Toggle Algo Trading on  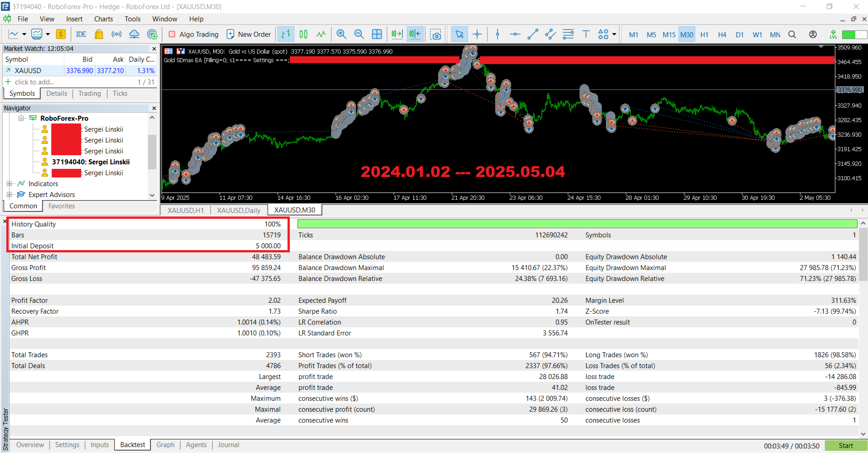[x=194, y=34]
